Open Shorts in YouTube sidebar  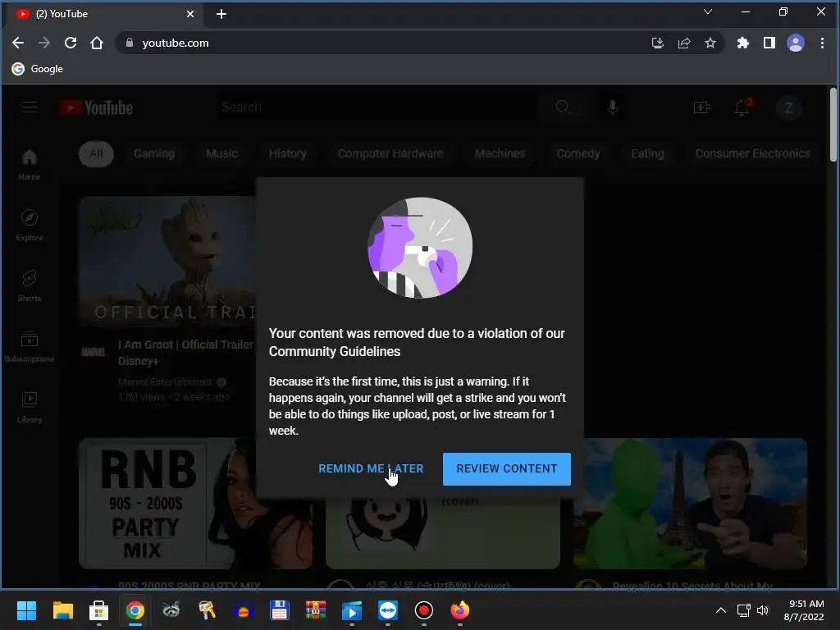coord(30,285)
